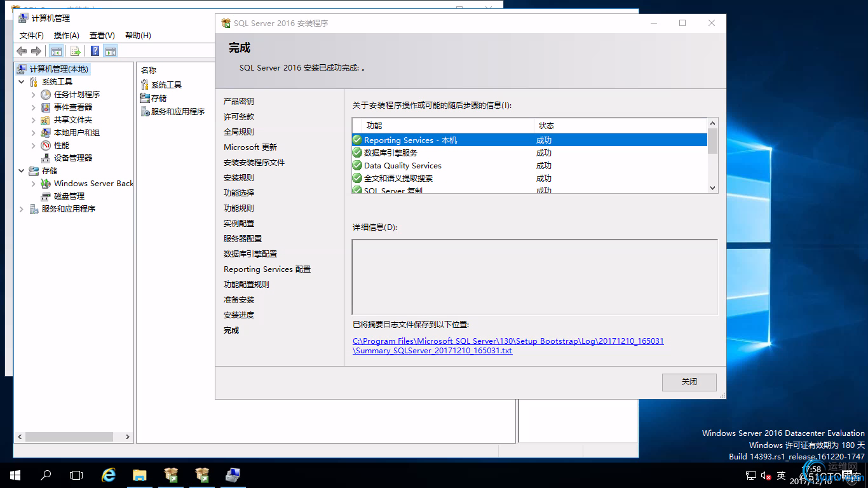Click the 英 input language indicator
Screen dimensions: 868x488
[x=782, y=475]
